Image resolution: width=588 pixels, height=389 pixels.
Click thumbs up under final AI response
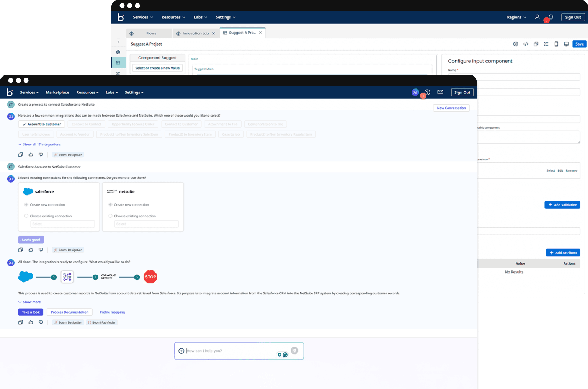click(31, 322)
